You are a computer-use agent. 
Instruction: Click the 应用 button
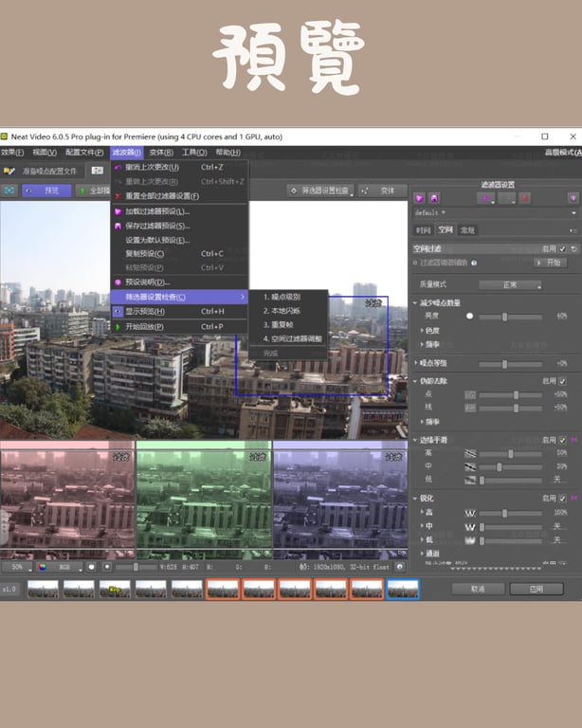tap(537, 589)
